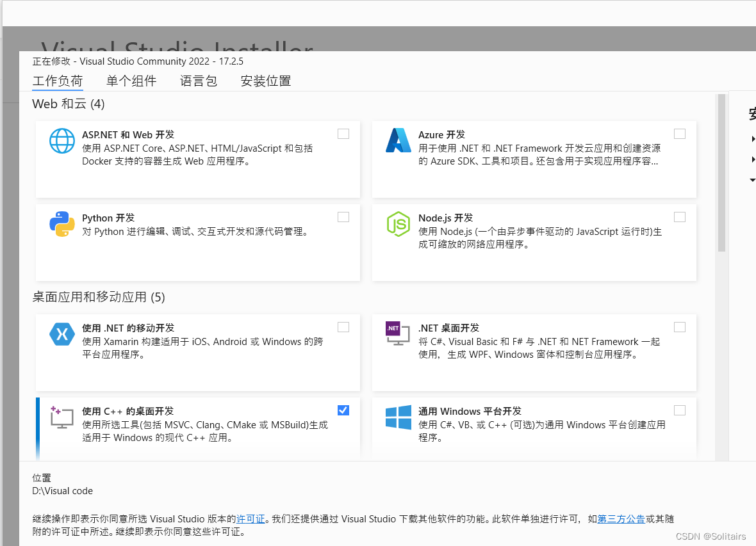Click the Xamarin mobile development icon
The width and height of the screenshot is (756, 546).
click(x=62, y=334)
